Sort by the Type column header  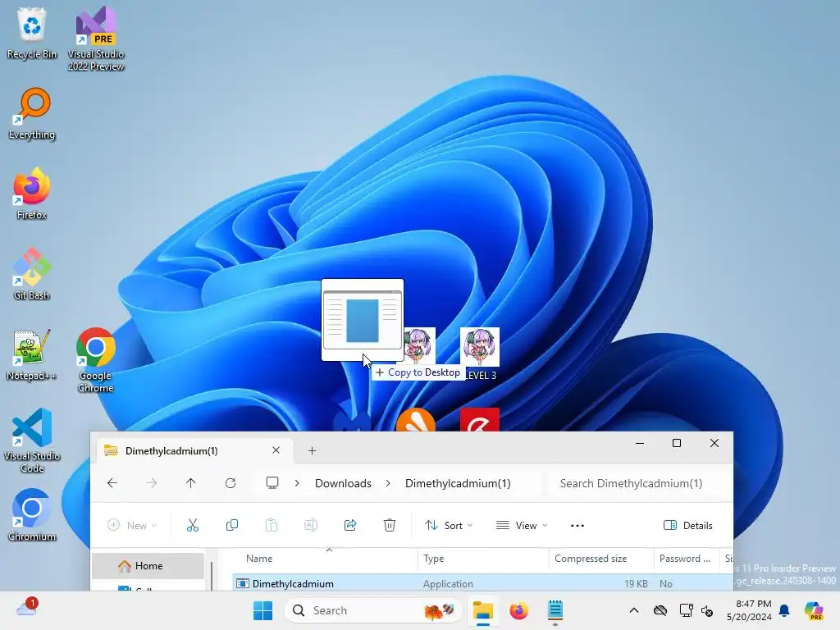(x=483, y=558)
